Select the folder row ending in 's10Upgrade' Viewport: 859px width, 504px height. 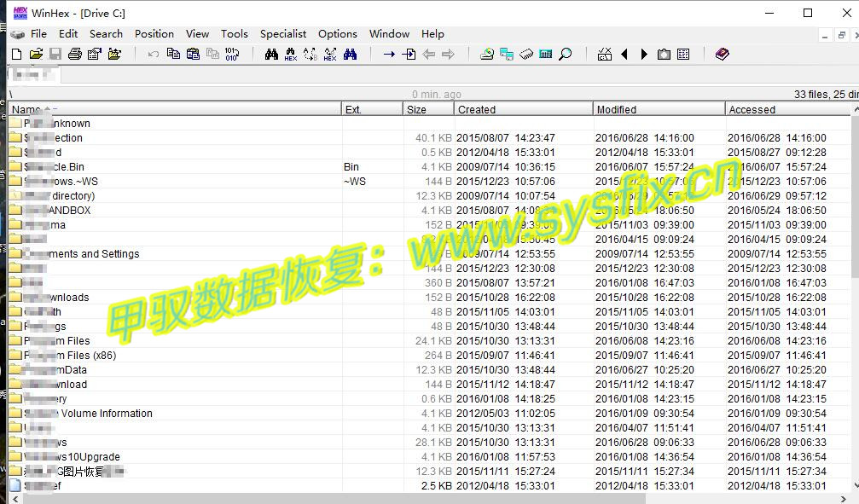click(x=430, y=456)
